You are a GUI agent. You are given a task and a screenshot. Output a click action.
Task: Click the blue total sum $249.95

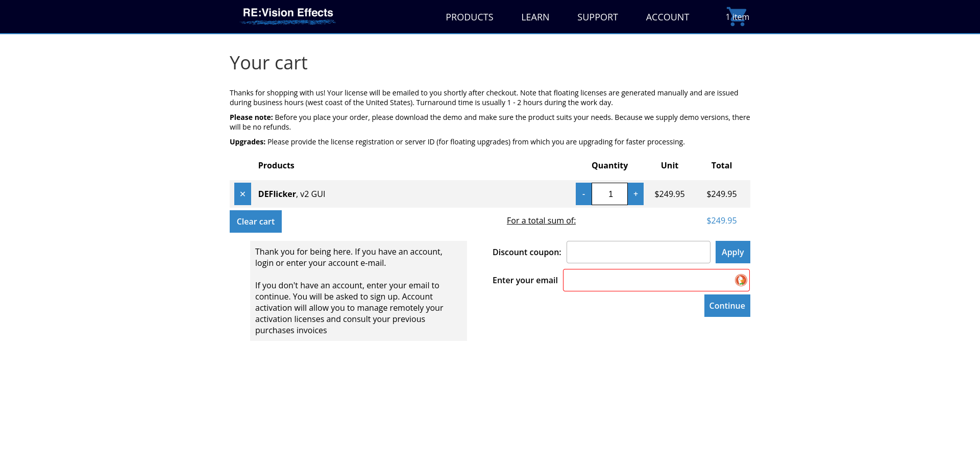(x=722, y=220)
